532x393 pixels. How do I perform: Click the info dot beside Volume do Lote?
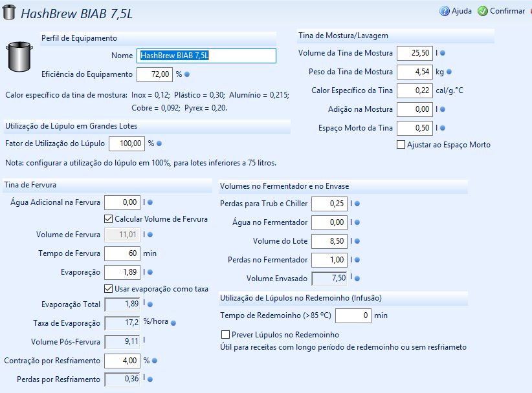(x=357, y=241)
